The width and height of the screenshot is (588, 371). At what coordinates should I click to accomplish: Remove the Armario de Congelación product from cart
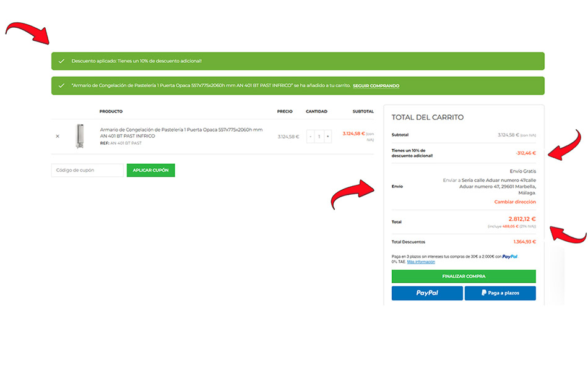[x=58, y=136]
